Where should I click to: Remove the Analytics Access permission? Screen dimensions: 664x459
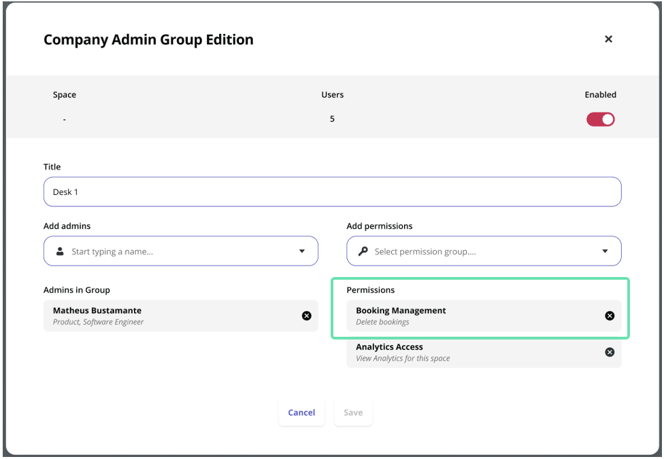point(609,352)
